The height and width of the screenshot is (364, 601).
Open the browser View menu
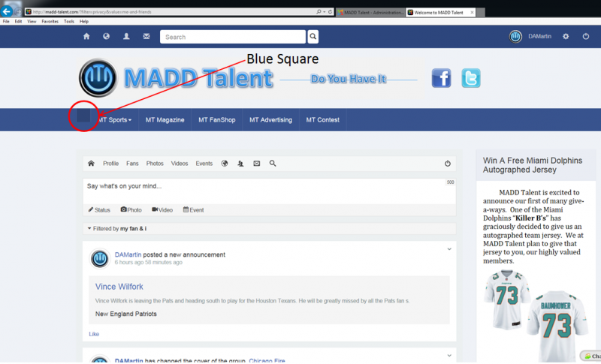click(32, 22)
